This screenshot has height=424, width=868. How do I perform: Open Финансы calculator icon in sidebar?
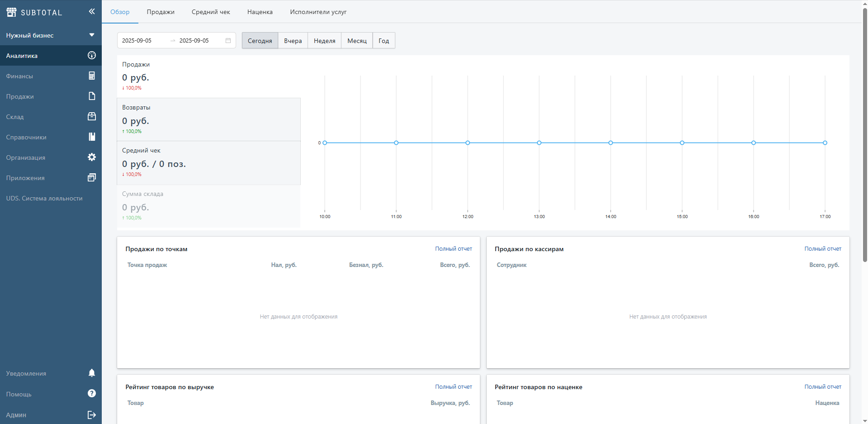point(92,76)
